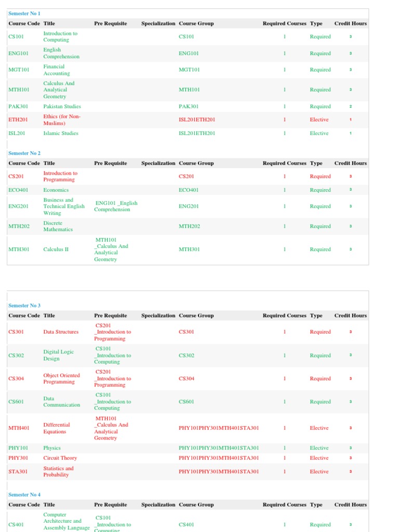This screenshot has width=399, height=532.
Task: Click the ENG101 course code cell
Action: point(18,54)
